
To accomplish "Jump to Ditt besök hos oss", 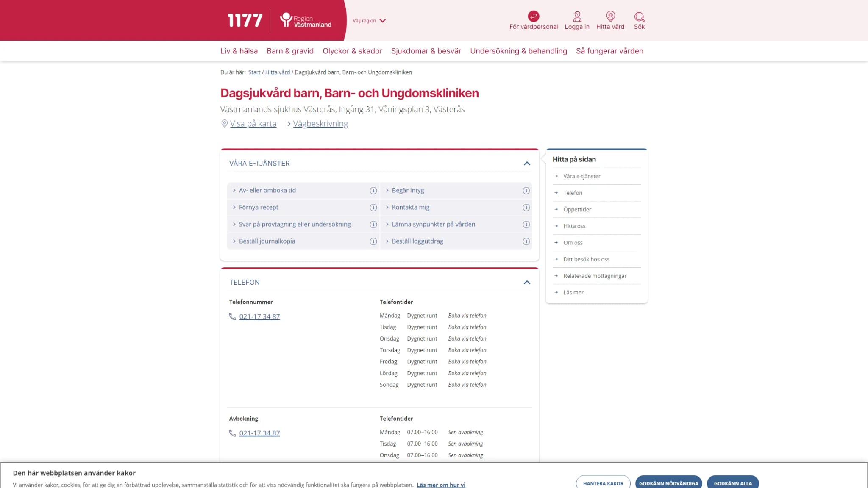I will click(586, 259).
